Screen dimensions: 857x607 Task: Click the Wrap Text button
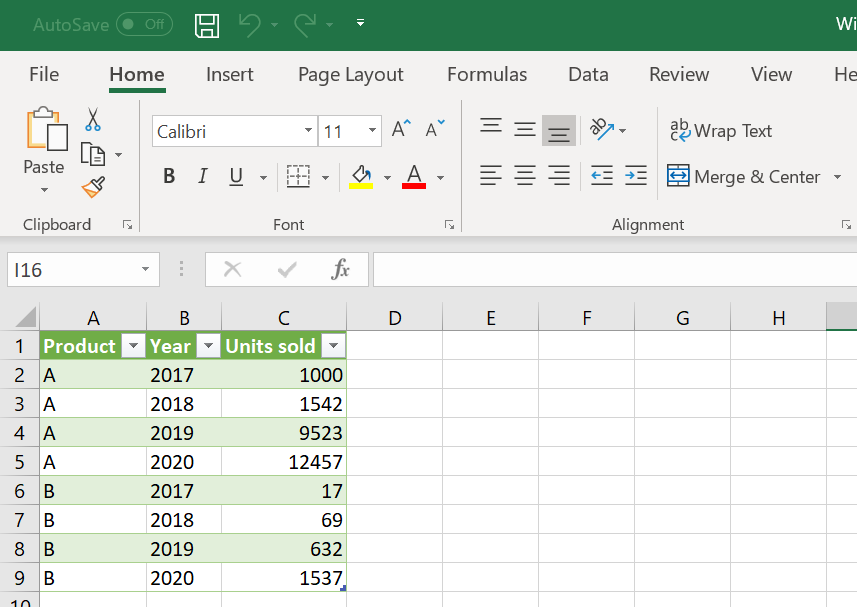[721, 131]
